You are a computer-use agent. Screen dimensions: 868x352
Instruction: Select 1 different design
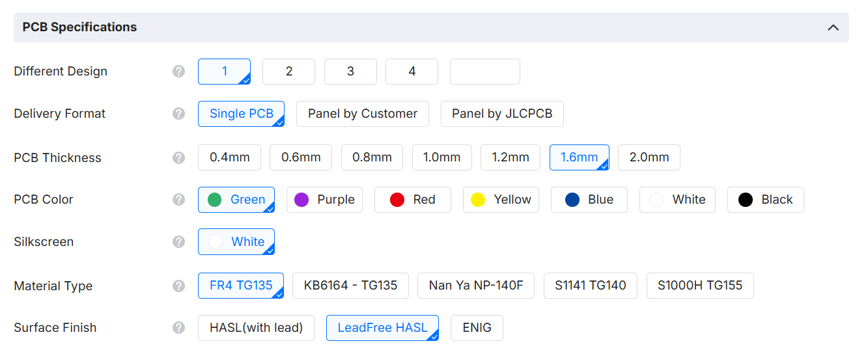[x=225, y=72]
